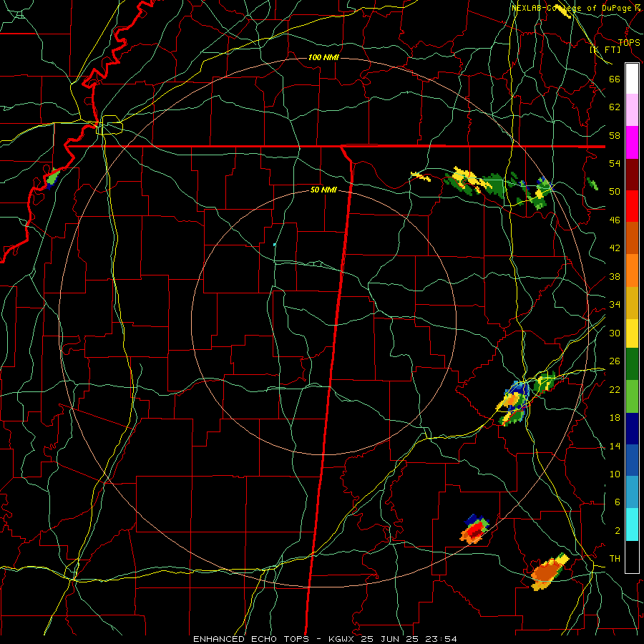Viewport: 644px width, 644px height.
Task: Click the '34' legend value
Action: point(615,304)
